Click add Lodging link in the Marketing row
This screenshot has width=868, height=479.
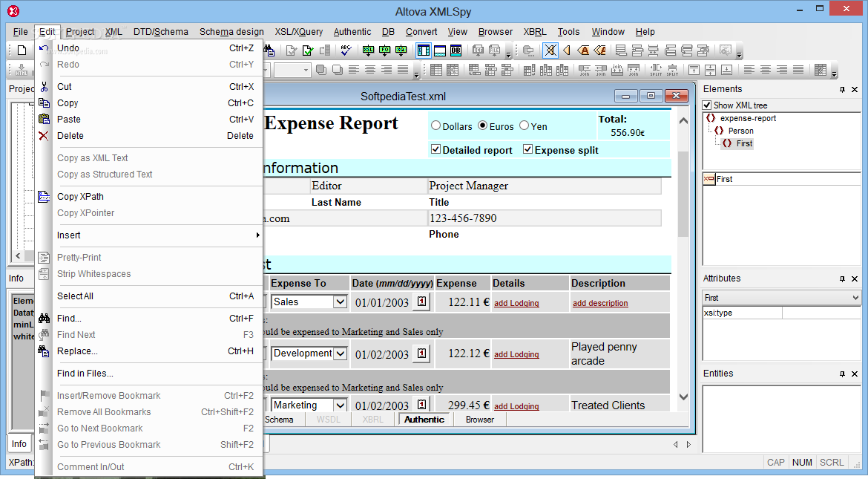pos(516,406)
